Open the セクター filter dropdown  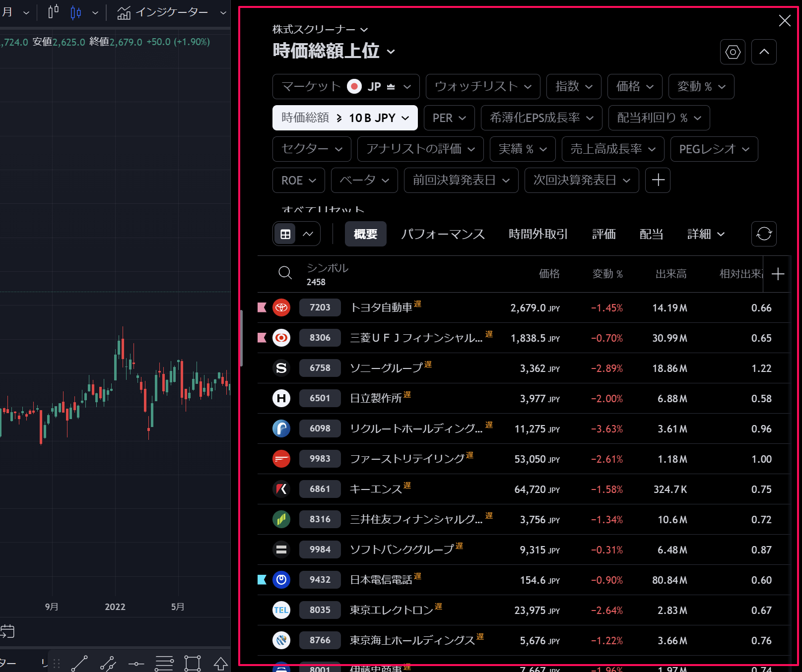coord(312,149)
